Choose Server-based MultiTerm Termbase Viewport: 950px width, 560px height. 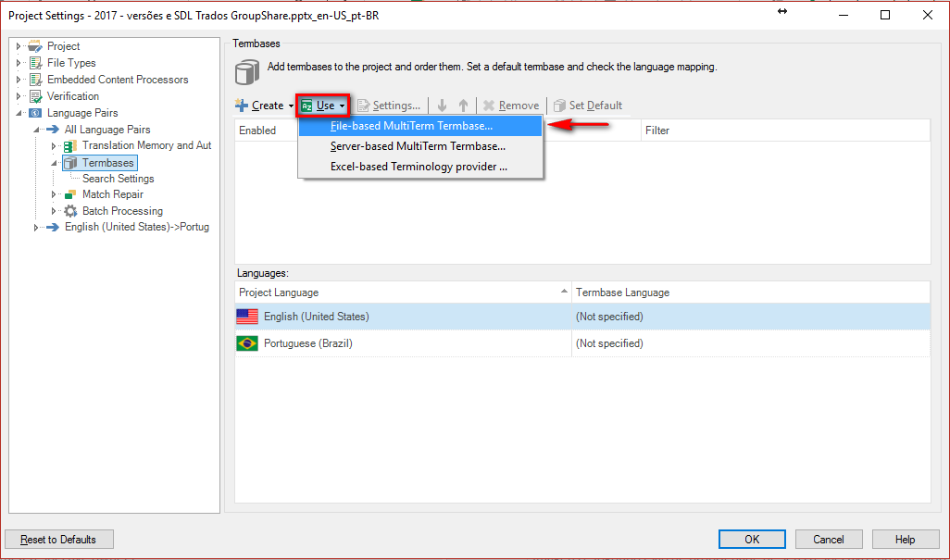pos(420,146)
